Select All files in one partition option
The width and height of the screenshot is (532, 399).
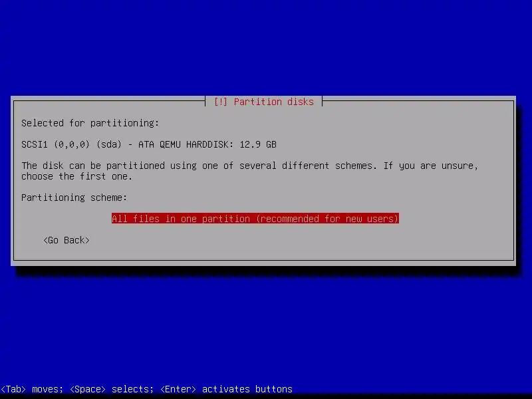click(x=255, y=219)
